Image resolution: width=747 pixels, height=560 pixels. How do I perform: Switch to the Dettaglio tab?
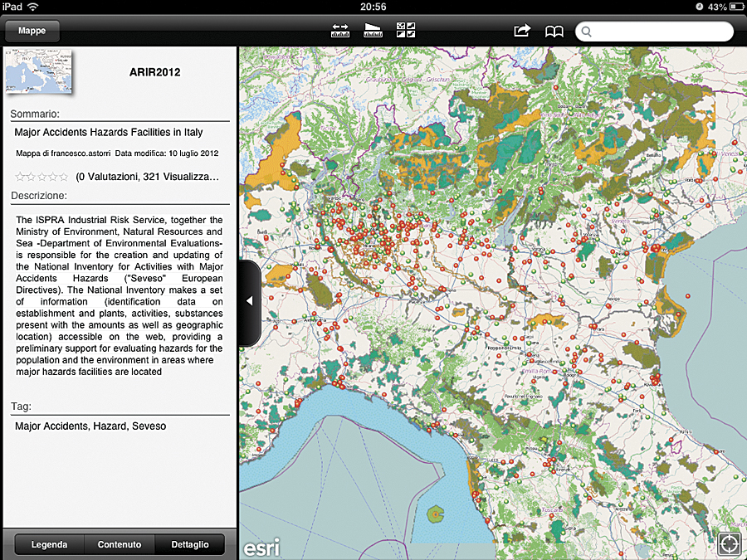(189, 544)
